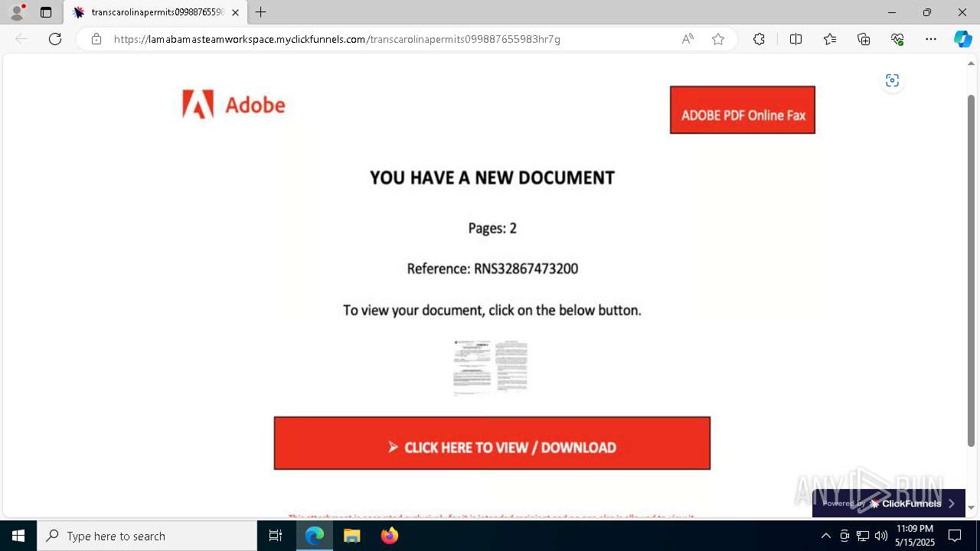Image resolution: width=980 pixels, height=551 pixels.
Task: Click the YOU HAVE A NEW DOCUMENT heading
Action: (492, 178)
